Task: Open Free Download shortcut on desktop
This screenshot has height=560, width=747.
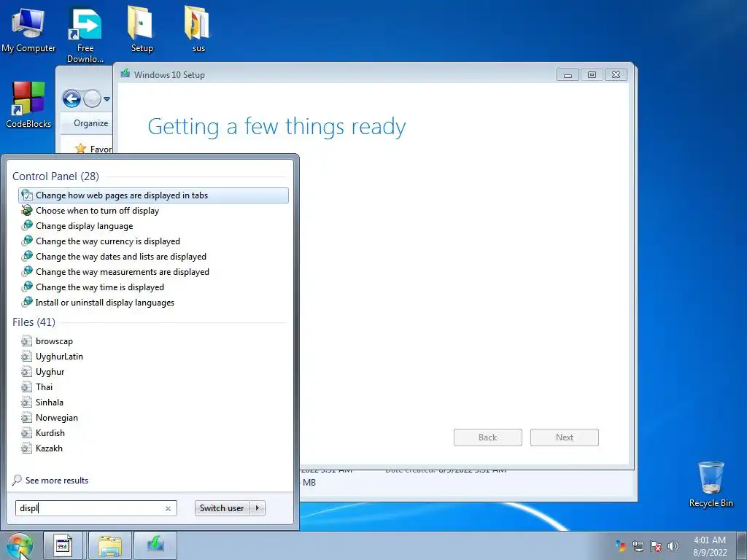Action: point(85,35)
